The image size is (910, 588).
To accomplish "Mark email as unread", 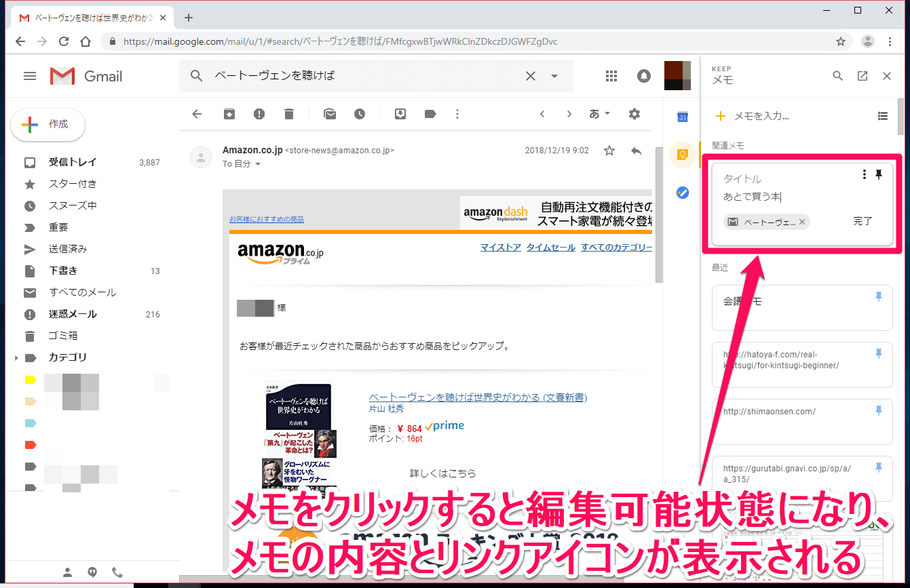I will [x=330, y=114].
